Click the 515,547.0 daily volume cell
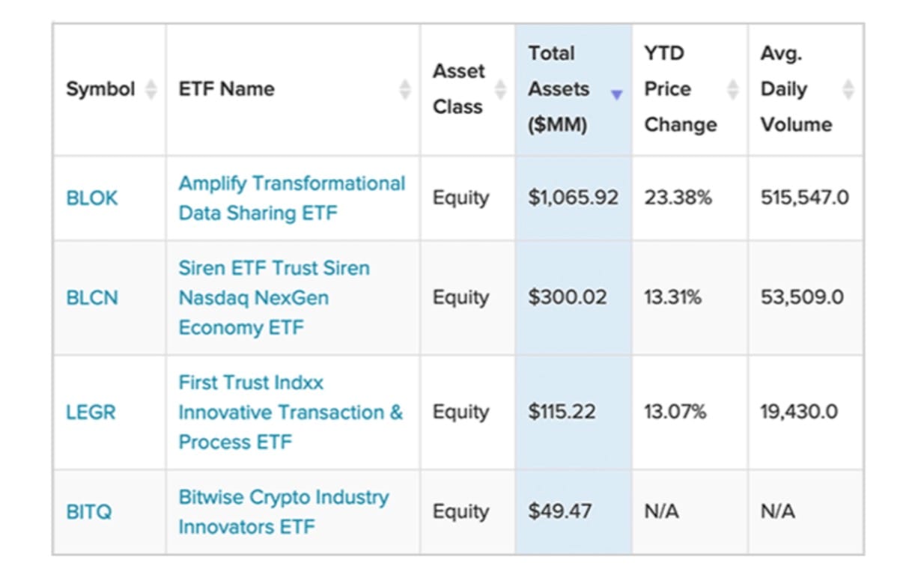The width and height of the screenshot is (924, 578). (804, 198)
